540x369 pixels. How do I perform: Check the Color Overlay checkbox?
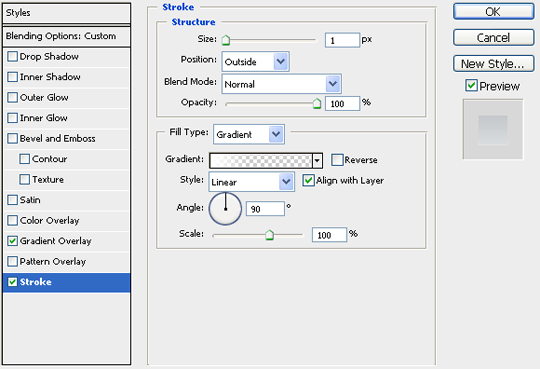12,221
